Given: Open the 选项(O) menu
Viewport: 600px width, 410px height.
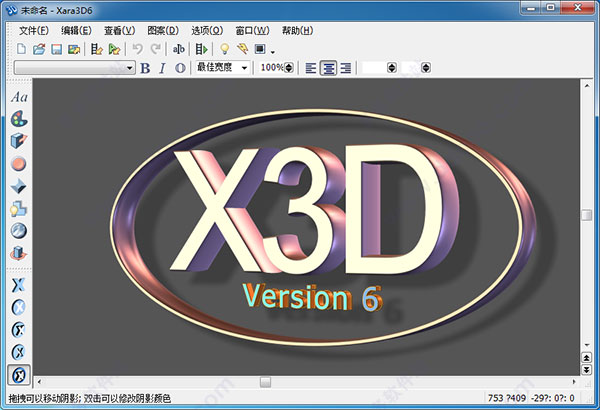Looking at the screenshot, I should tap(207, 31).
